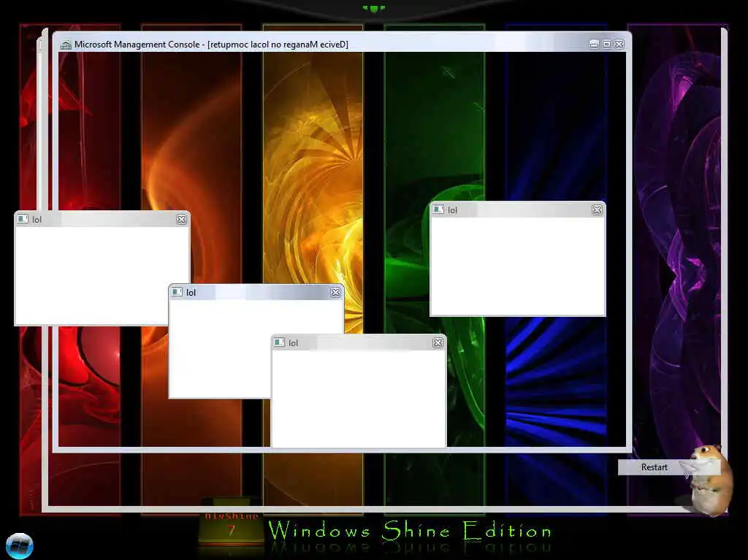Viewport: 748px width, 560px height.
Task: Click the icon of partly covered lol window
Action: click(177, 292)
